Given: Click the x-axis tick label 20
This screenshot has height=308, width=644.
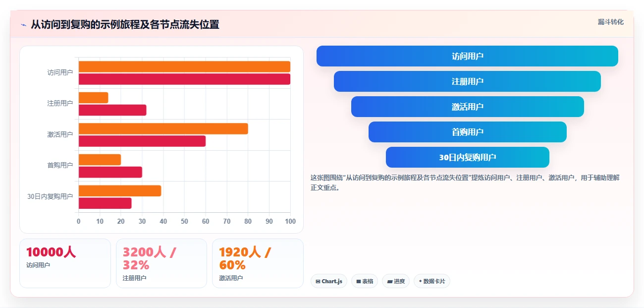Looking at the screenshot, I should [121, 221].
